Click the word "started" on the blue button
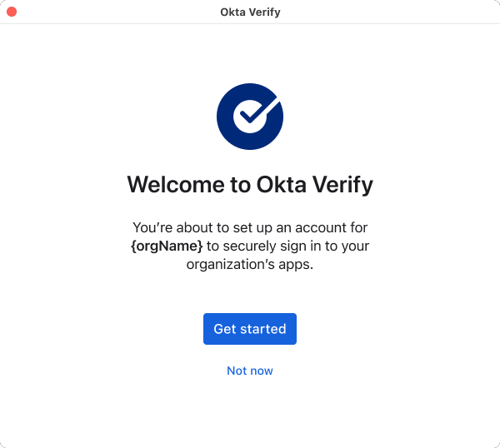 263,329
